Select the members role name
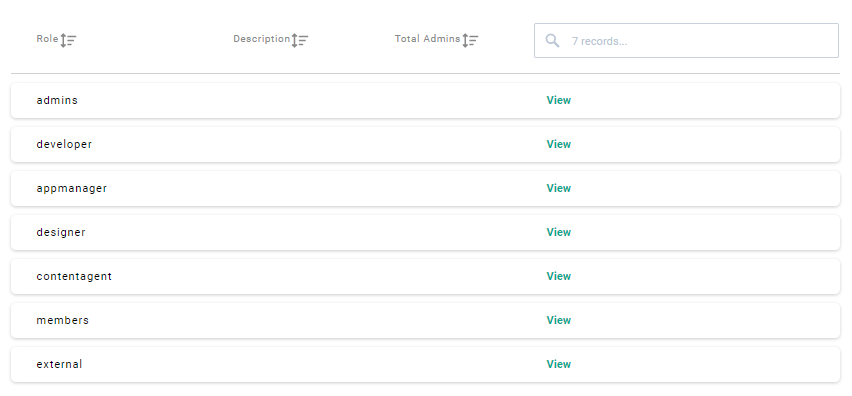This screenshot has height=396, width=852. point(62,320)
